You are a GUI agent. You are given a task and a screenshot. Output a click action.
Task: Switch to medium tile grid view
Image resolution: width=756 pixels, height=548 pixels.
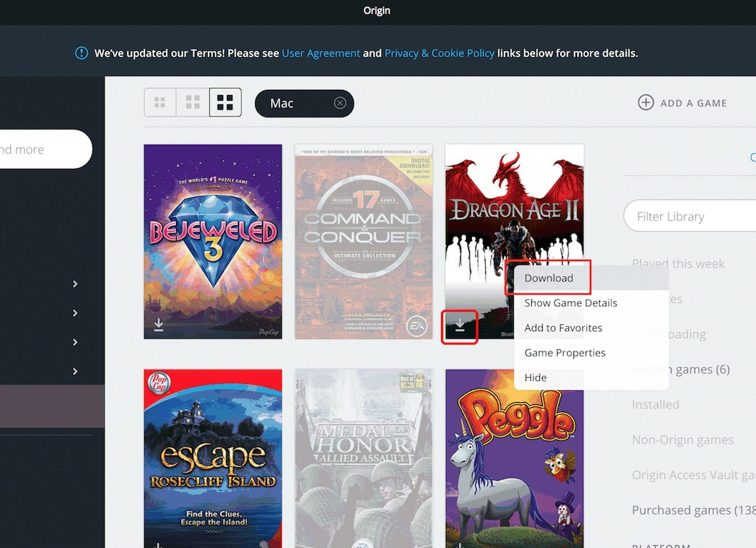(x=193, y=102)
